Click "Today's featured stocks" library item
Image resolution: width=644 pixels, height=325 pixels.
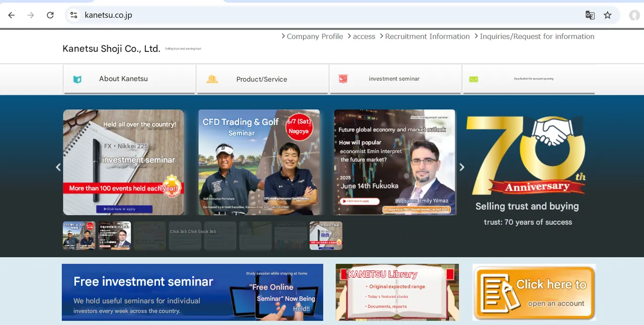(388, 297)
